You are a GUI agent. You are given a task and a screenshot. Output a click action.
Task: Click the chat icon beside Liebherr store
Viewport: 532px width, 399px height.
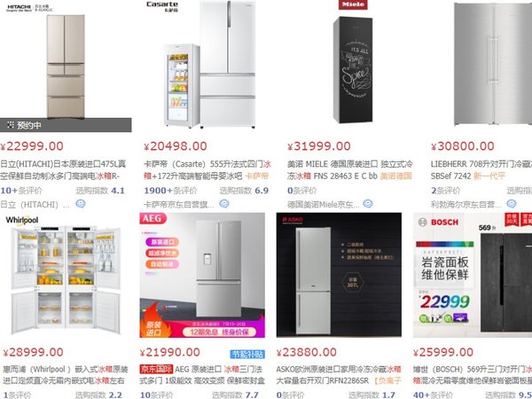(x=512, y=204)
